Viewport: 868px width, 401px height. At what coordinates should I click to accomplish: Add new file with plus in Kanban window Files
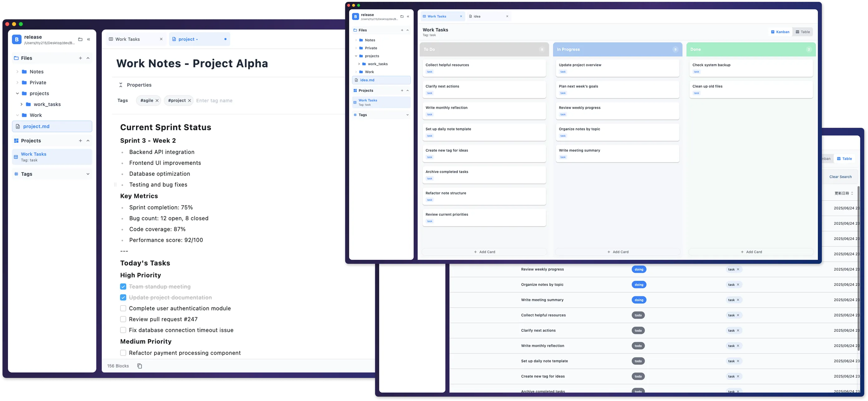tap(402, 30)
